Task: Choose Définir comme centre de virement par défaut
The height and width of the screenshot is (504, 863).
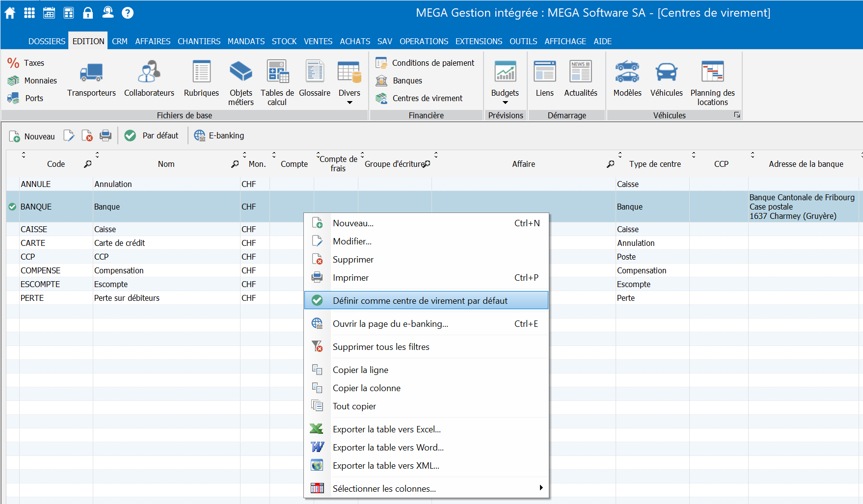Action: click(x=426, y=300)
